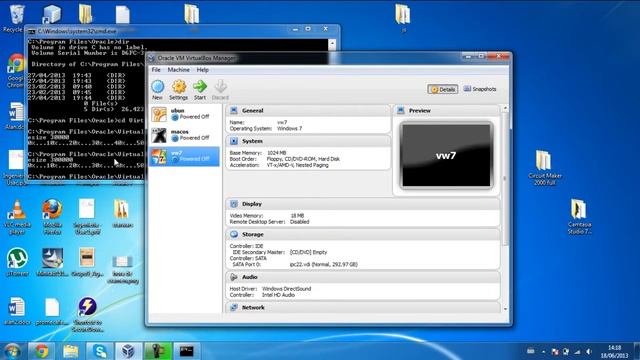Click the Audio section speaker icon
The height and width of the screenshot is (360, 640).
(234, 277)
